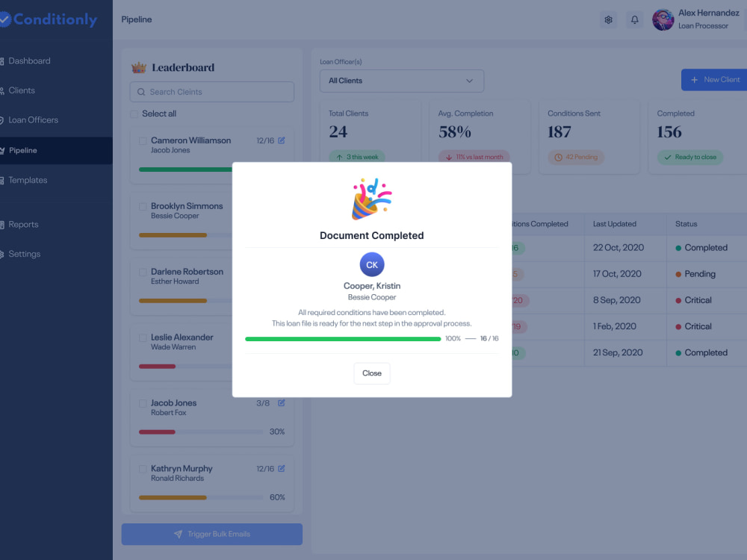This screenshot has width=747, height=560.
Task: Open settings gear icon in top bar
Action: pos(608,19)
